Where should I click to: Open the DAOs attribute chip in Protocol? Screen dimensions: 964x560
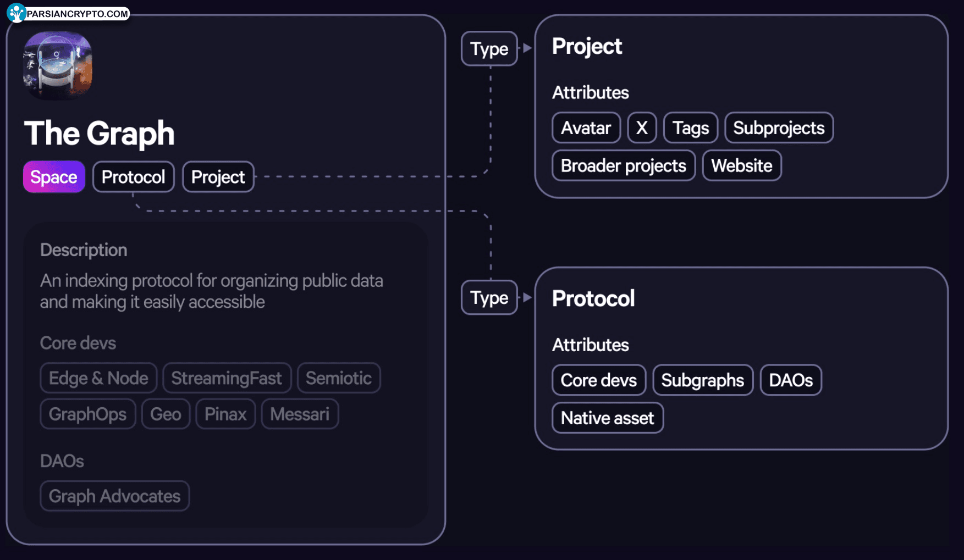click(790, 380)
